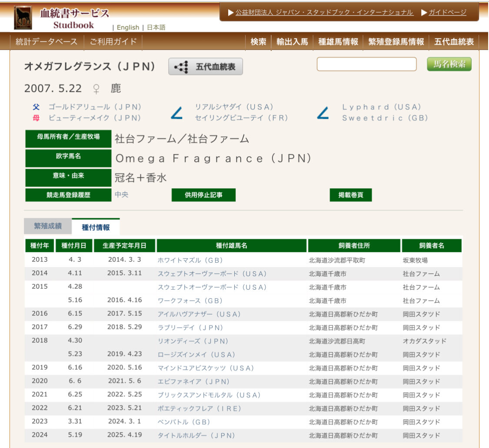
Task: Open stallion ロージズインメイ (USA)
Action: pos(196,355)
